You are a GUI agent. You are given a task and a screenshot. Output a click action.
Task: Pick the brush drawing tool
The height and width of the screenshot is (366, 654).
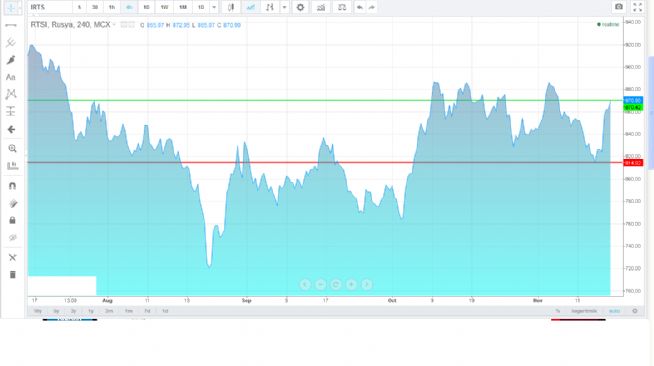pos(11,60)
